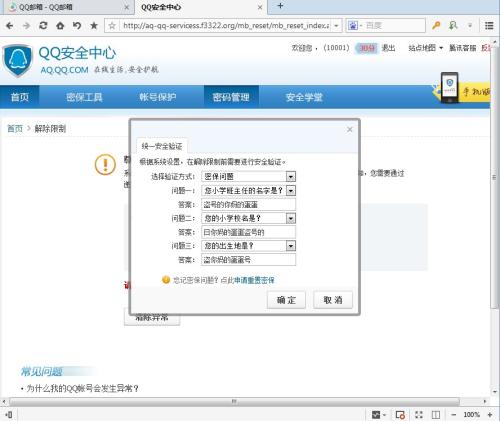The image size is (500, 421).
Task: Select the 统一安全验证 dialog tab
Action: [x=162, y=146]
